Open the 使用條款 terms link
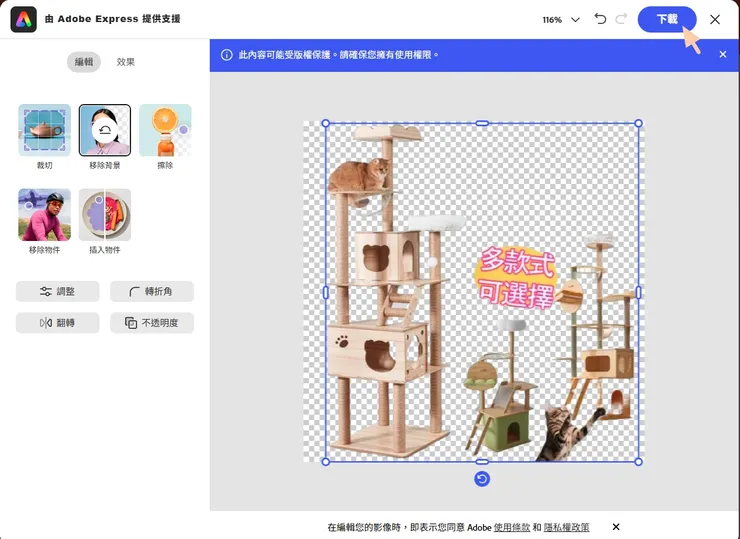 511,527
